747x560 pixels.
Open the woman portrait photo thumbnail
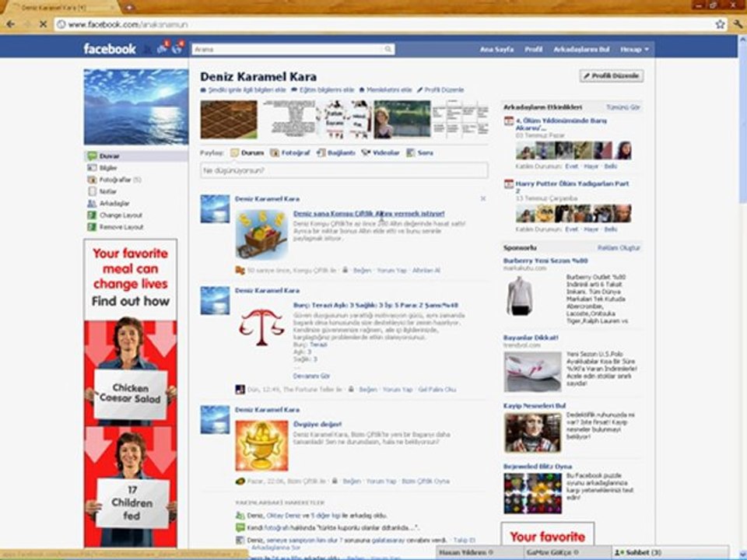click(402, 120)
